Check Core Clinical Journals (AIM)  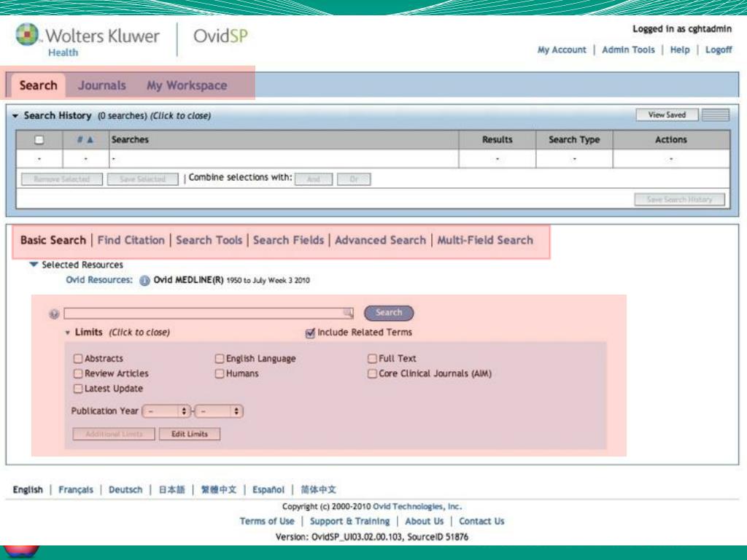(x=372, y=374)
